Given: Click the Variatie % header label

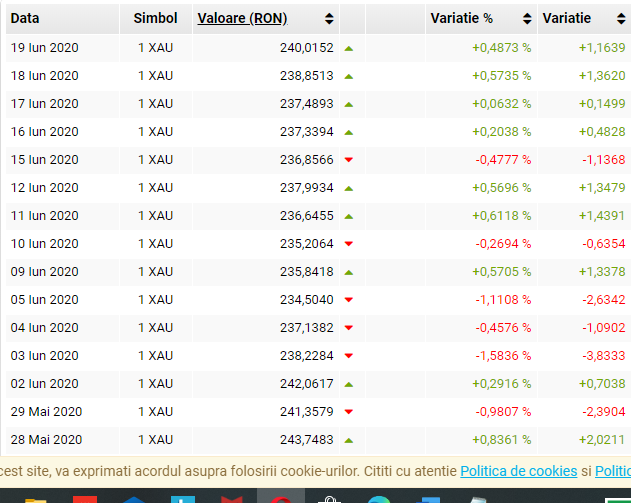Looking at the screenshot, I should [x=461, y=18].
